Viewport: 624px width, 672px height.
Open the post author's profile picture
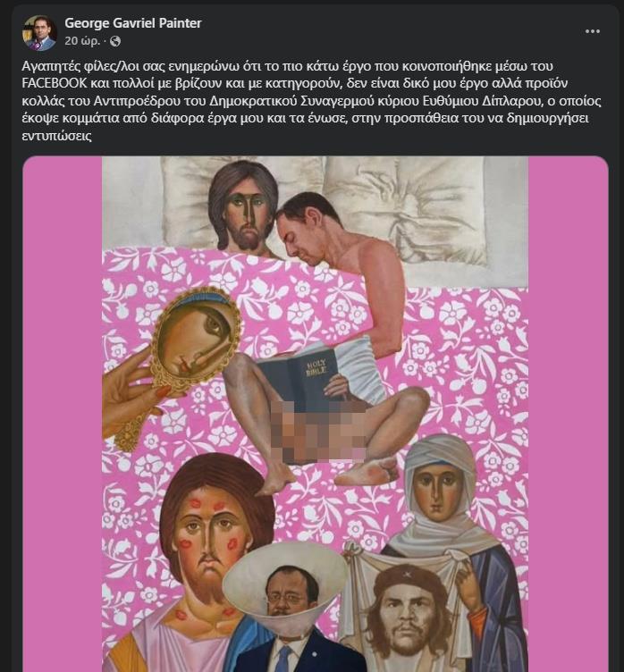[39, 32]
